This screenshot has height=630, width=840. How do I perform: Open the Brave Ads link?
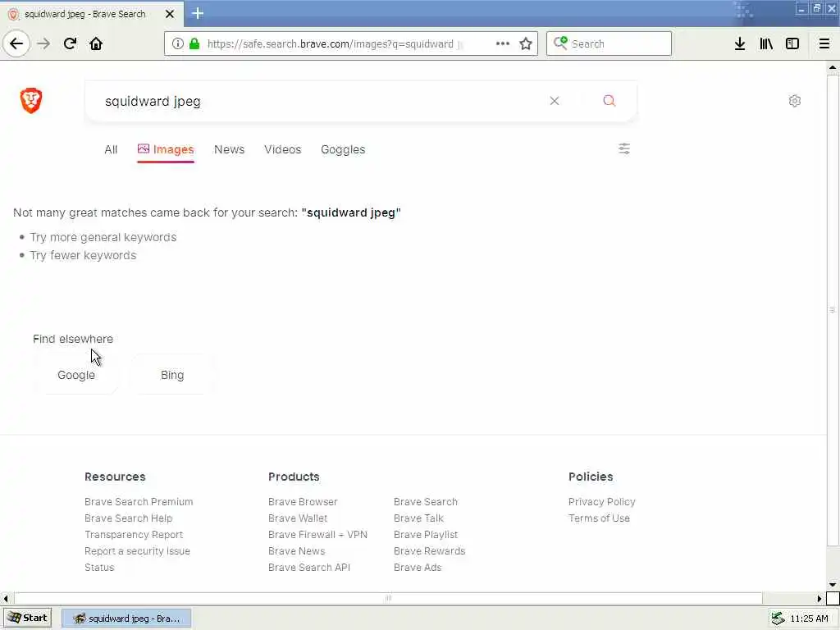point(418,568)
